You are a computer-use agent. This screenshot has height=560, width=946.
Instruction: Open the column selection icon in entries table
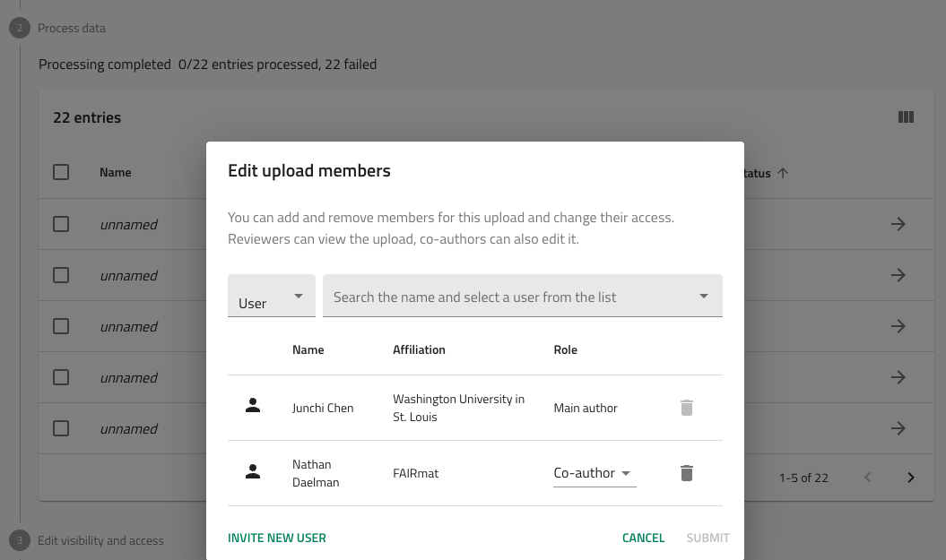[x=906, y=117]
